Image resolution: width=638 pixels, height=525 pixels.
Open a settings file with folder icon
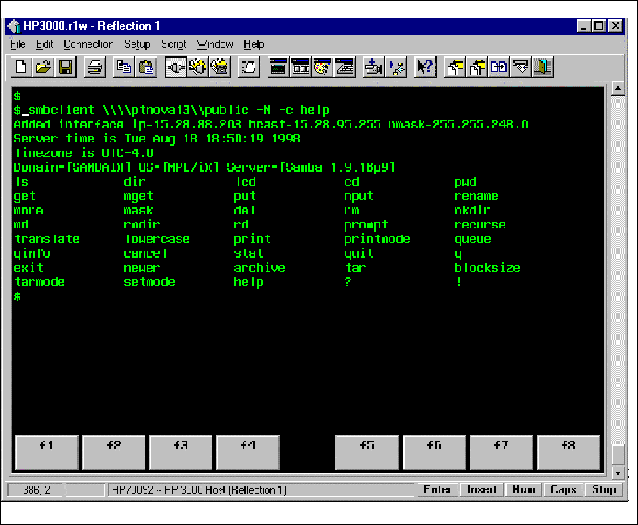(x=43, y=67)
